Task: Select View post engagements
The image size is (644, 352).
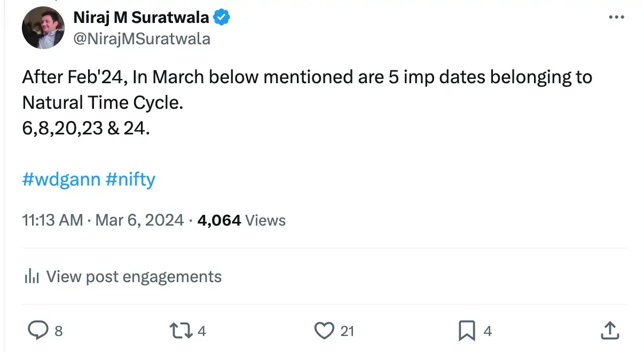Action: (133, 276)
